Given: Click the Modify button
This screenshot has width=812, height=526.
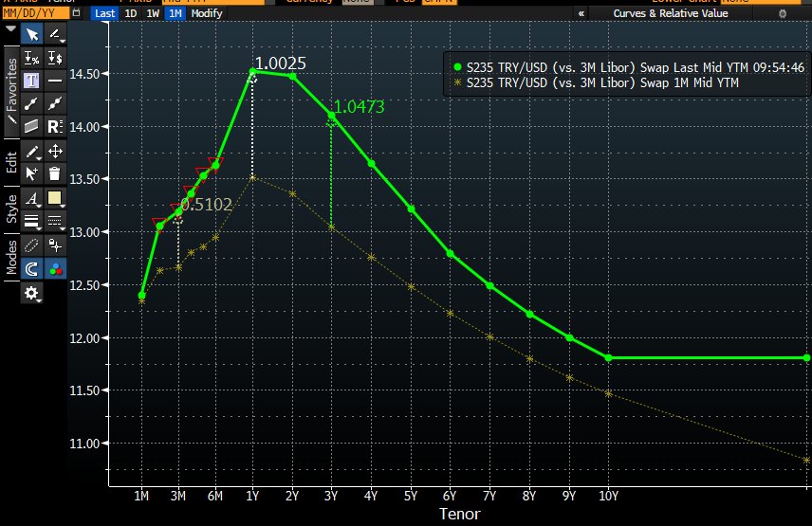Looking at the screenshot, I should click(207, 13).
